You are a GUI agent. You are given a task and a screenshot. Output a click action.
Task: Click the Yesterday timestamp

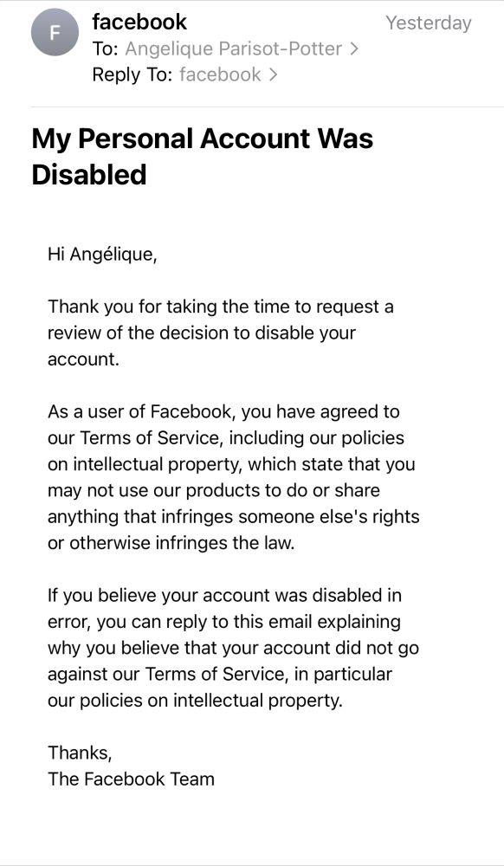pos(429,23)
